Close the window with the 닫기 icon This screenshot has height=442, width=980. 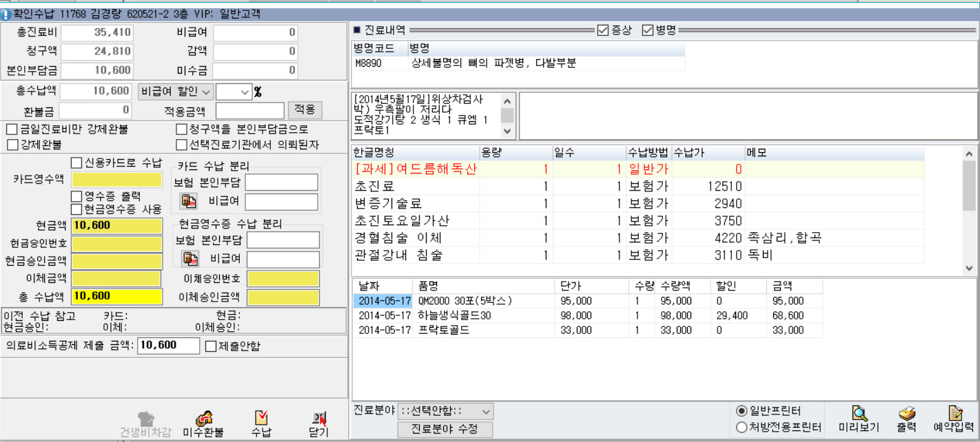click(x=318, y=418)
